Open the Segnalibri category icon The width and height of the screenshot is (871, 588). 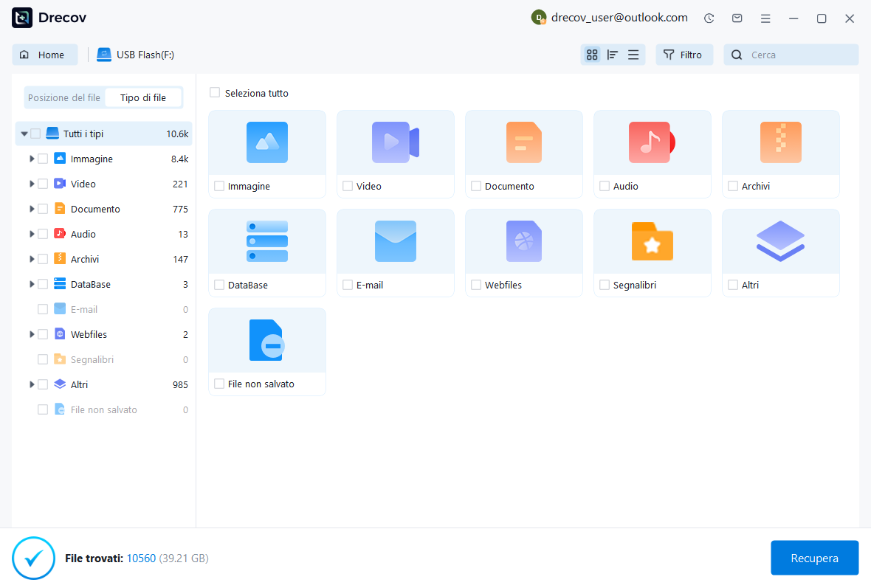[x=652, y=241]
